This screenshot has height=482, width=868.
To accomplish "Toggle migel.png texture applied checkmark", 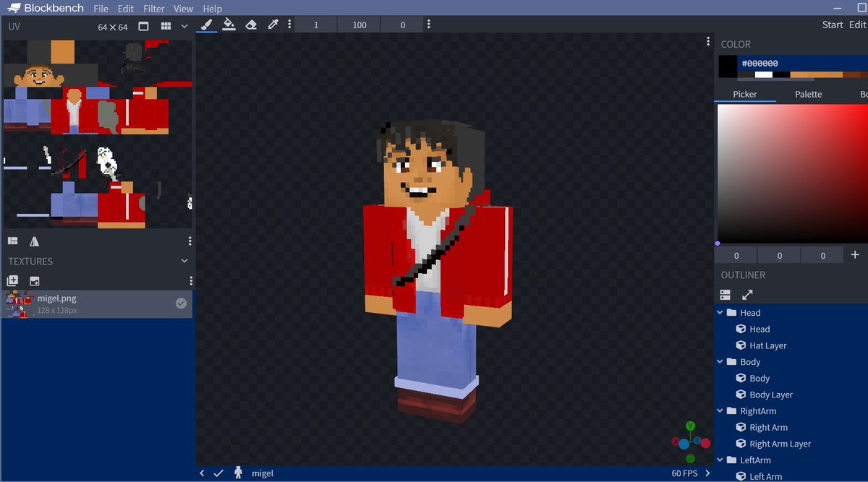I will [181, 304].
